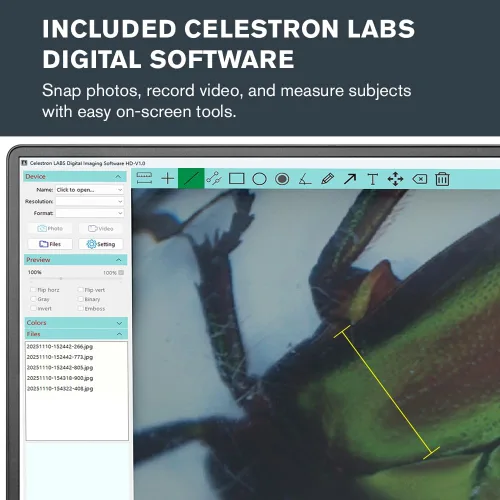Select file 20251110-154310-900.jpg
500x500 pixels.
tap(60, 378)
